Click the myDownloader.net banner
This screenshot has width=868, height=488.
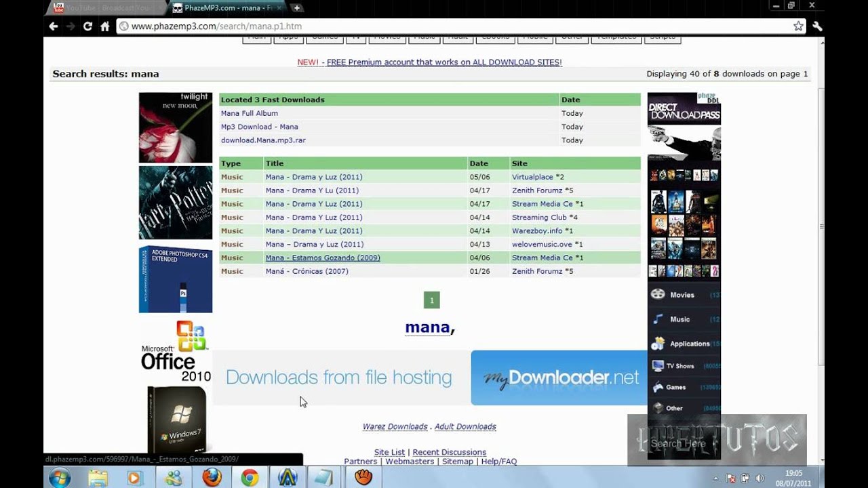pos(559,378)
